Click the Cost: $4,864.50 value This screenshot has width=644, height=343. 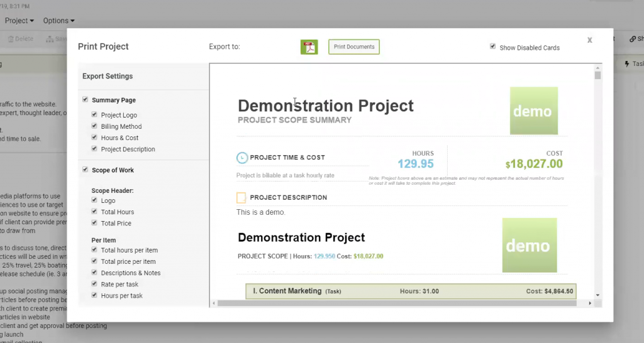click(550, 291)
